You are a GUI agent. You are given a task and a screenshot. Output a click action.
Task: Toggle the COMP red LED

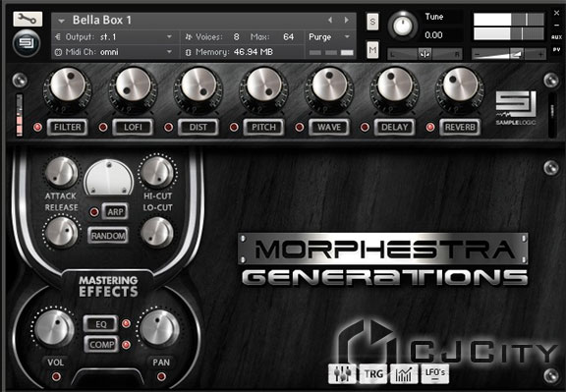pyautogui.click(x=126, y=345)
